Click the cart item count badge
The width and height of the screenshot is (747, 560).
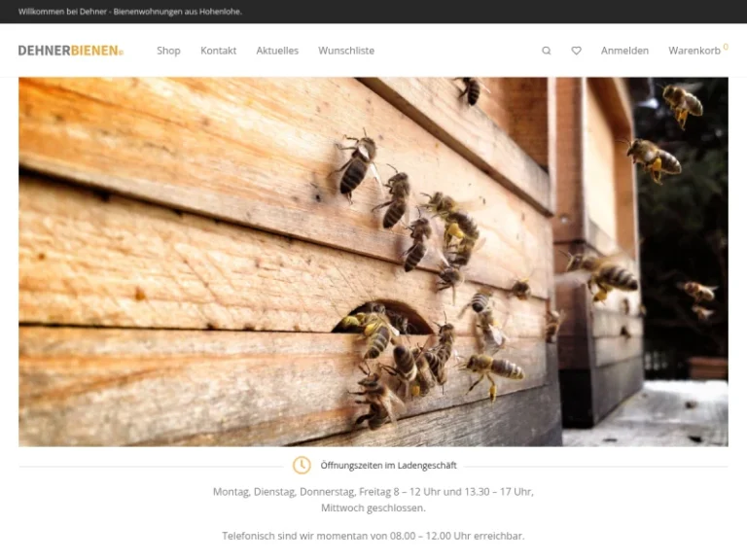[x=726, y=47]
